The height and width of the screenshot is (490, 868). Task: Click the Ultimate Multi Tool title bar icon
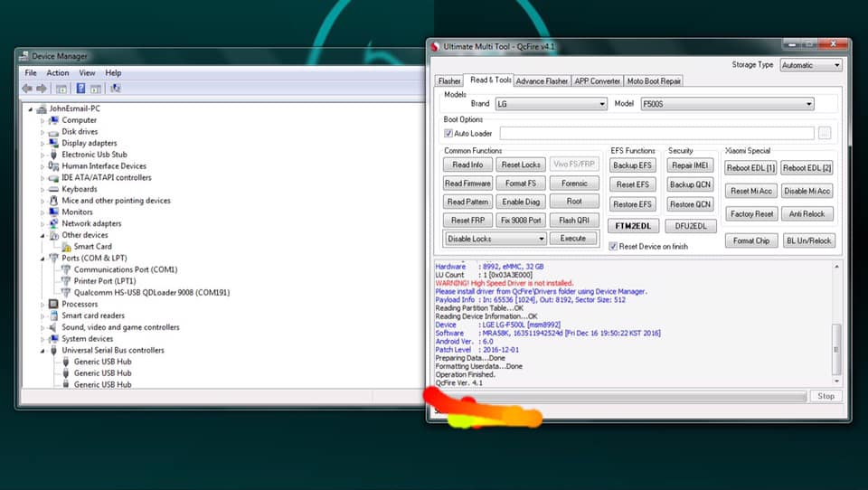(436, 47)
